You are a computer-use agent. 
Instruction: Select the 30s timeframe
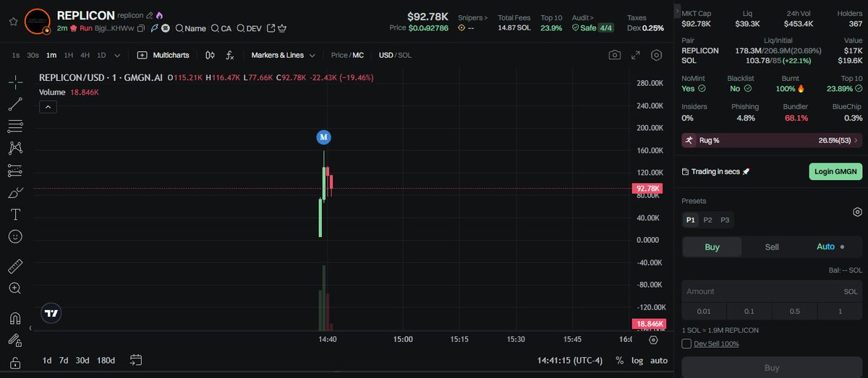tap(33, 55)
